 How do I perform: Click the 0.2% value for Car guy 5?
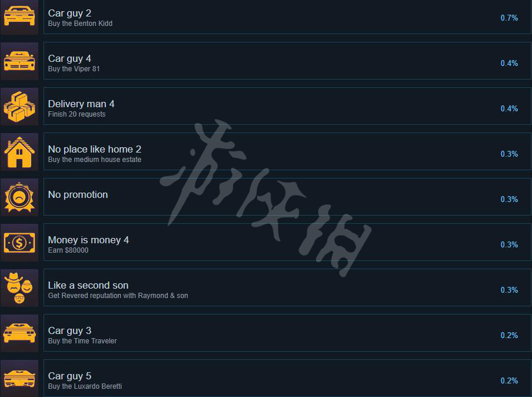[x=509, y=381]
